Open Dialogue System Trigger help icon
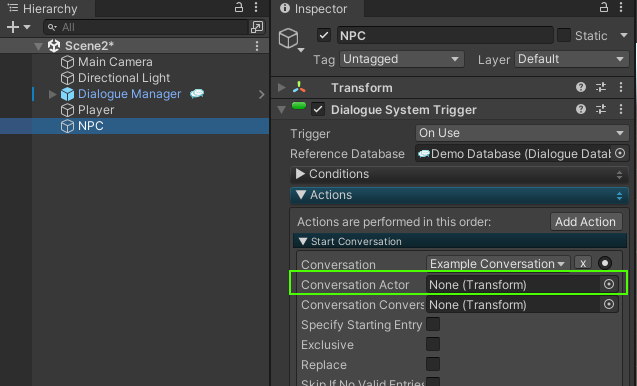This screenshot has width=637, height=386. tap(581, 109)
